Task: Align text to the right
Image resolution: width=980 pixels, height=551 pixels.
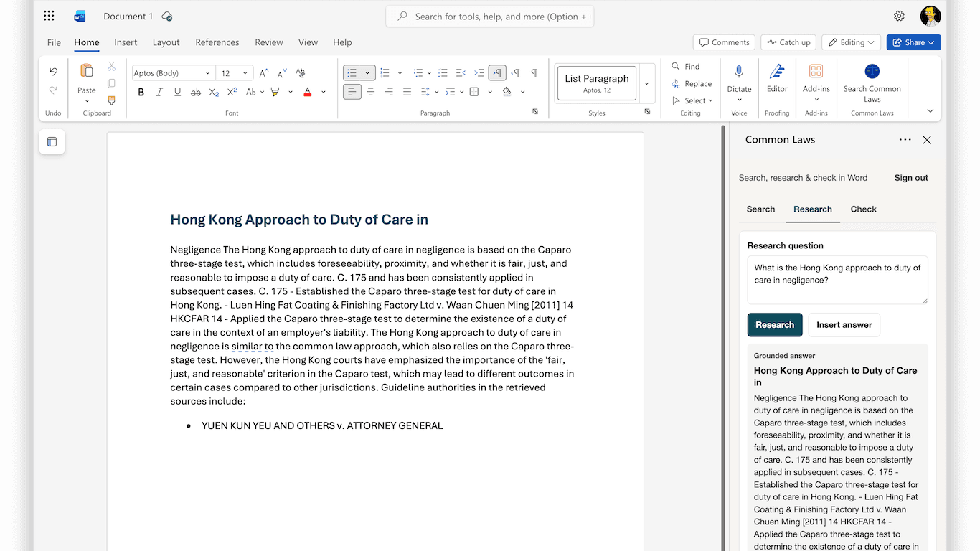Action: coord(389,92)
